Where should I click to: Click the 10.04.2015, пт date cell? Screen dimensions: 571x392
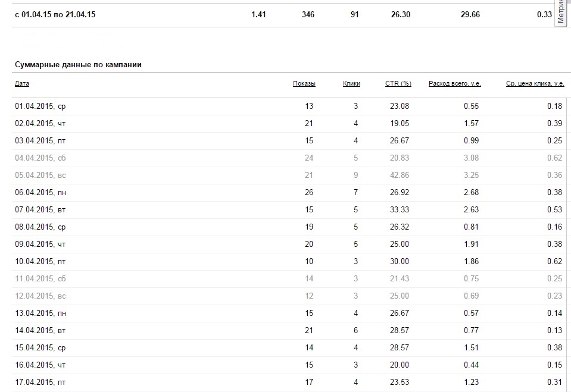[40, 261]
